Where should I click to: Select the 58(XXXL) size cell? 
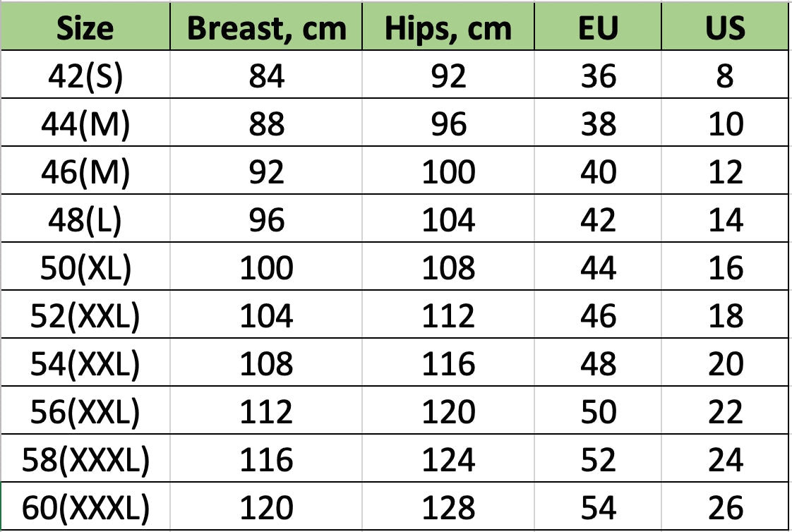click(x=85, y=459)
